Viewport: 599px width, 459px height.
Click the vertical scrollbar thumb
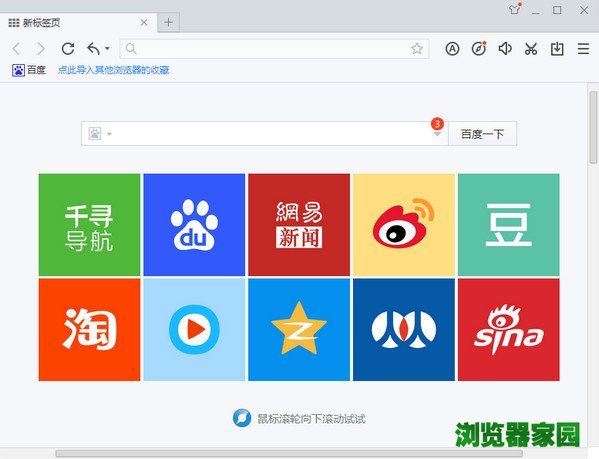pos(593,127)
